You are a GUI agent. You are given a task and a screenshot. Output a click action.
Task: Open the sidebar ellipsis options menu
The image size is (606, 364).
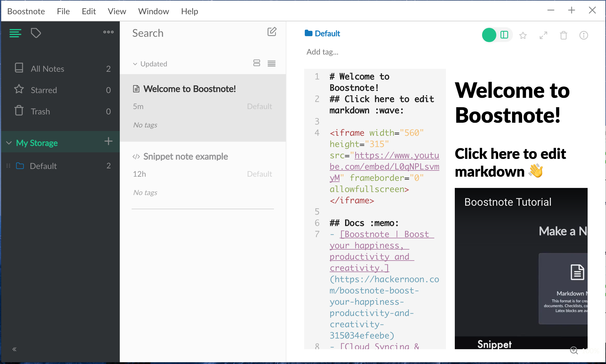click(108, 32)
